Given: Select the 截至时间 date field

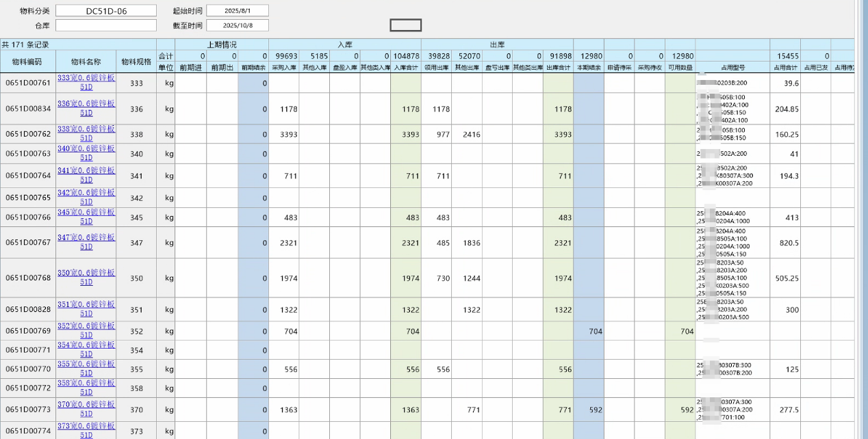Looking at the screenshot, I should point(237,25).
